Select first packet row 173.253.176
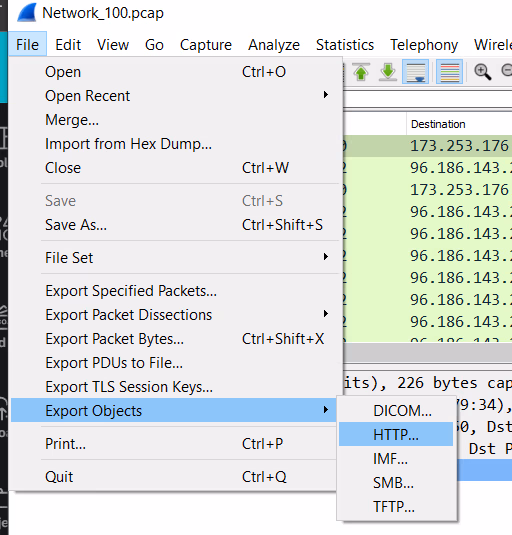The image size is (512, 535). pyautogui.click(x=427, y=146)
